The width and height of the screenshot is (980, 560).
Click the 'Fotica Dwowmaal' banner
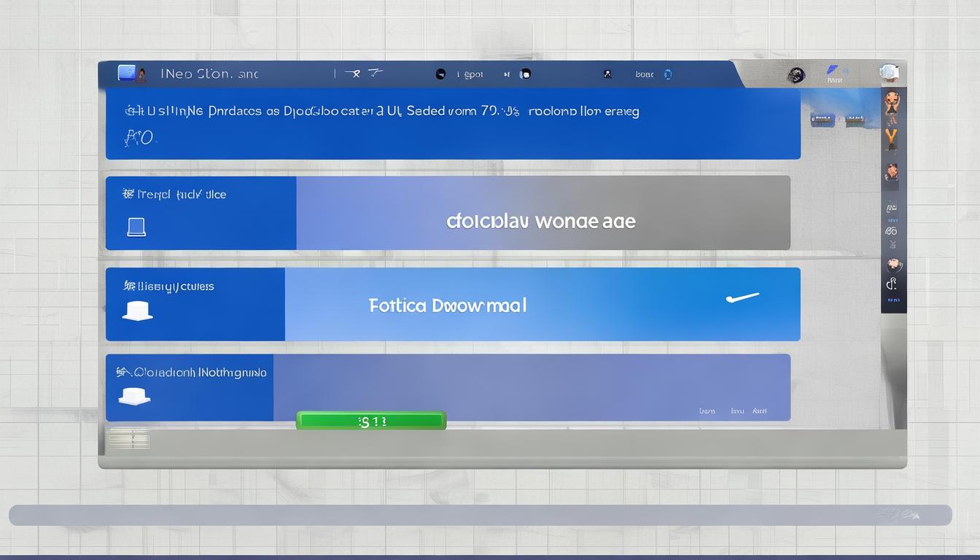click(x=448, y=305)
